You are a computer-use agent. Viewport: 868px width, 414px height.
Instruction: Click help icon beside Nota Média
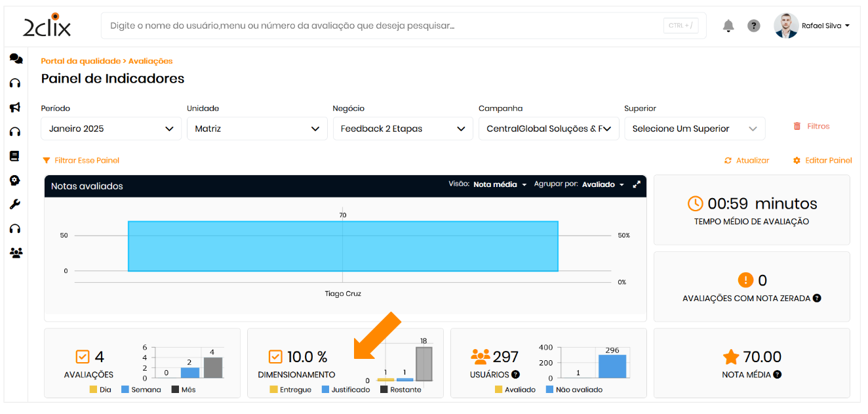click(777, 375)
